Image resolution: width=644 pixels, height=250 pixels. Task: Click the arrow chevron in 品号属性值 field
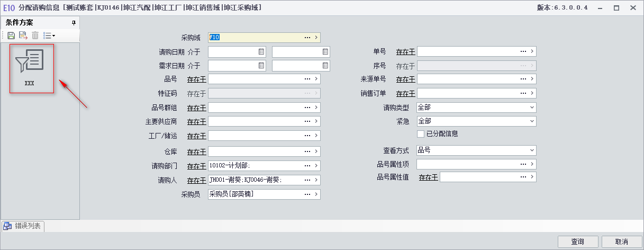pos(532,177)
